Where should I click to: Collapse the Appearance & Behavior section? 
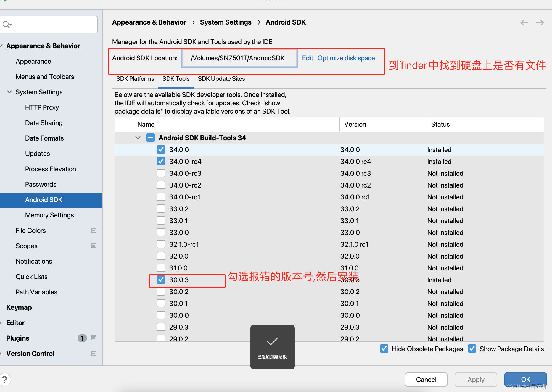tap(1, 46)
